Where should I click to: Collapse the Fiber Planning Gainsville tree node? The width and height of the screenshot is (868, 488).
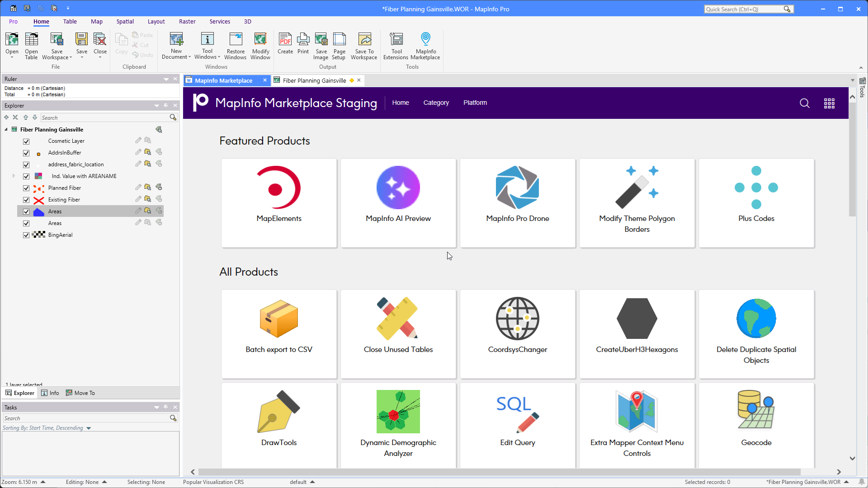click(x=6, y=130)
